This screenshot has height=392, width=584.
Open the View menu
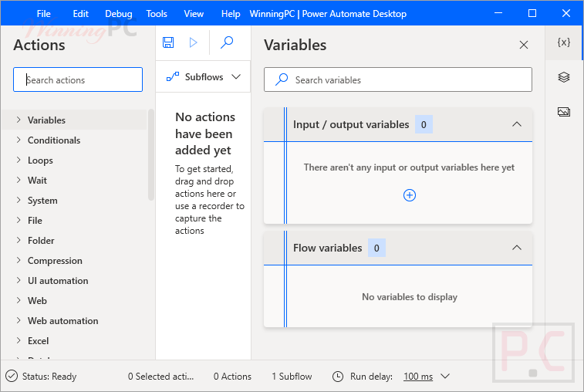[x=194, y=14]
